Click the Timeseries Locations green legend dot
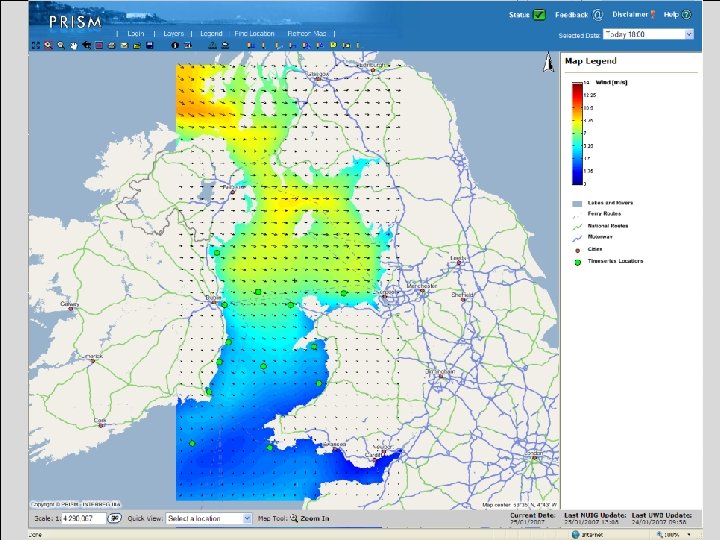The image size is (720, 540). (578, 262)
